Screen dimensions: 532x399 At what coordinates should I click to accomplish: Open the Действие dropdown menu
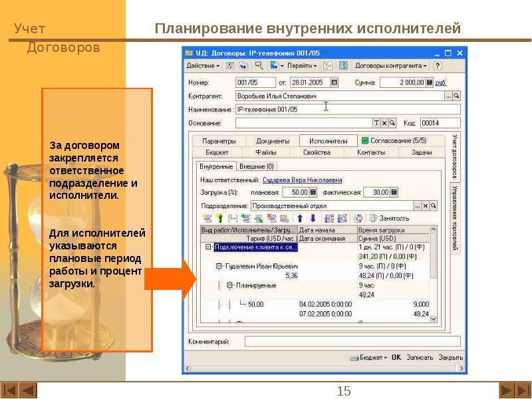[203, 66]
